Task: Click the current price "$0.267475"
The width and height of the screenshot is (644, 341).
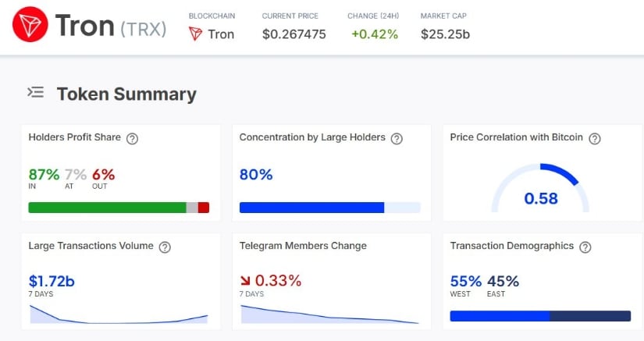Action: pos(294,34)
